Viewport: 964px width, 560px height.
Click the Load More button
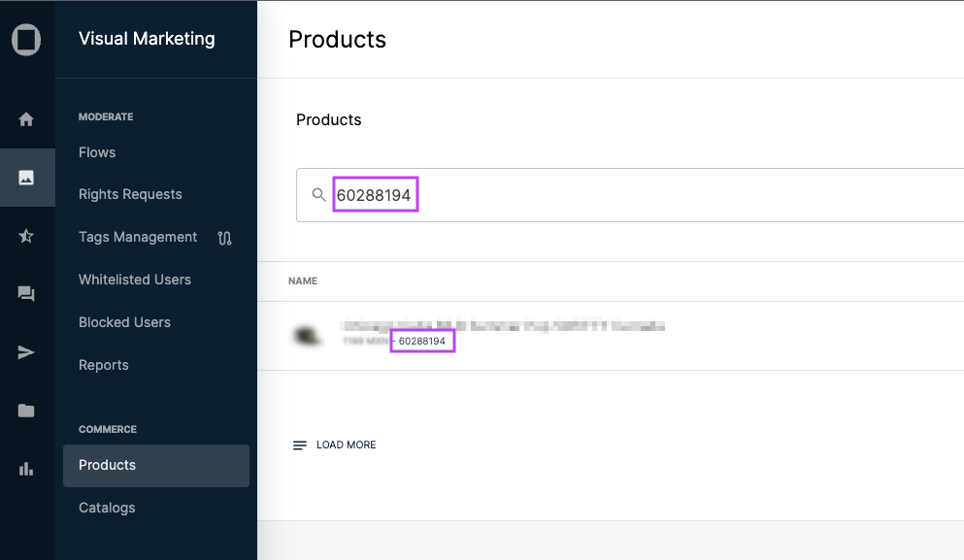pos(335,445)
